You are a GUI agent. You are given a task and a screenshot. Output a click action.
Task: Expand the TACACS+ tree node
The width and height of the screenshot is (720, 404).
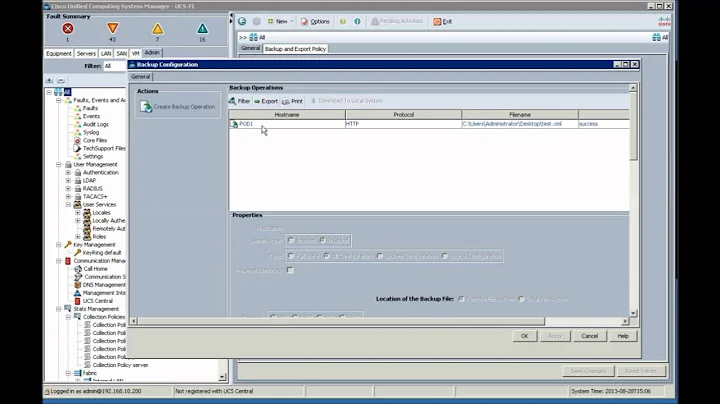68,196
